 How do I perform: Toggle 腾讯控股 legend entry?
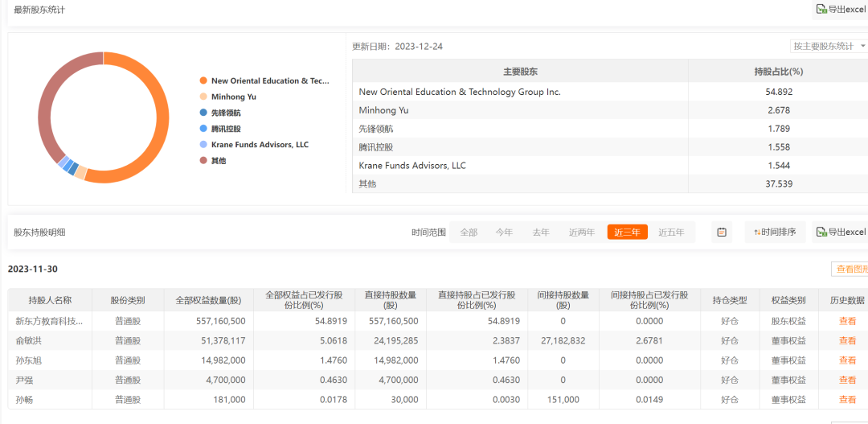220,129
